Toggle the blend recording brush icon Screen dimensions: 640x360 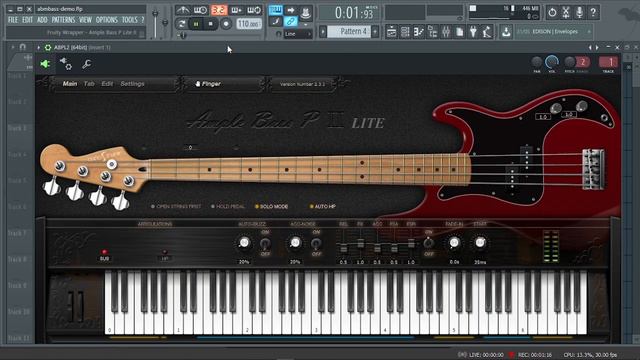click(x=276, y=22)
